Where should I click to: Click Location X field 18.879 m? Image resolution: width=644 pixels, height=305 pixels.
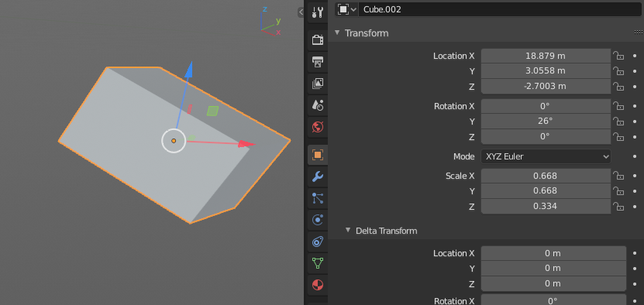(546, 56)
